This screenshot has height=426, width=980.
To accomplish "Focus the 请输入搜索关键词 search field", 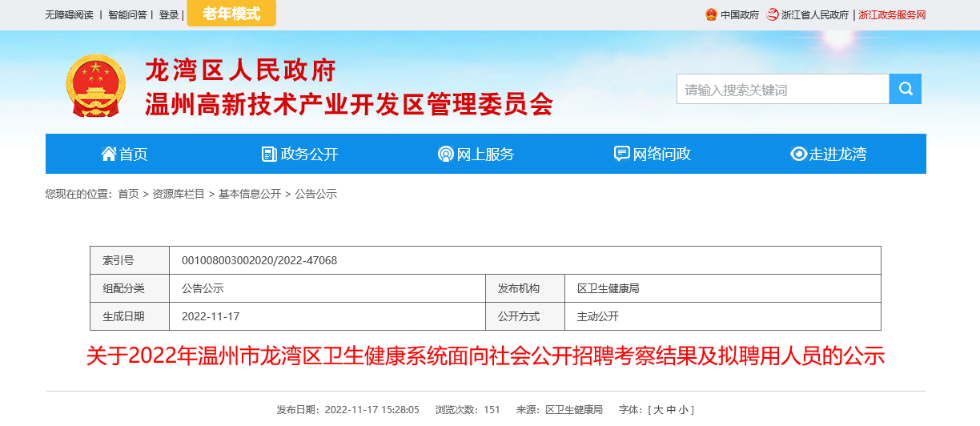I will 783,89.
